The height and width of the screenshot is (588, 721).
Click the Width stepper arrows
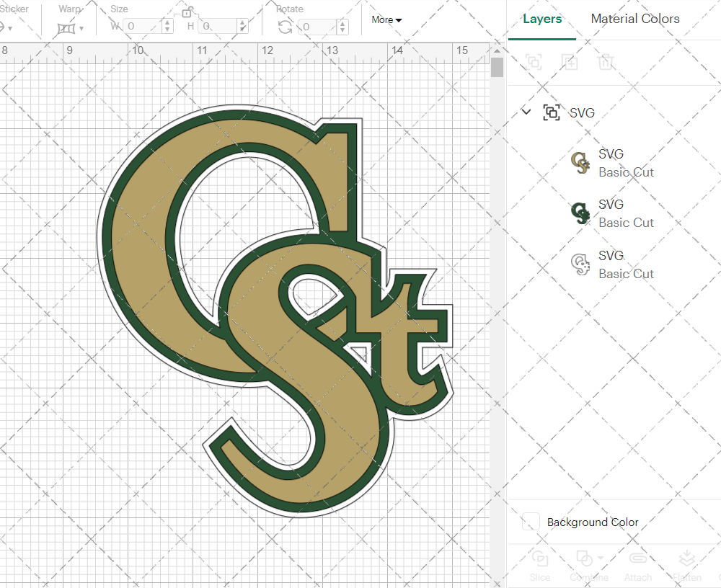click(167, 26)
